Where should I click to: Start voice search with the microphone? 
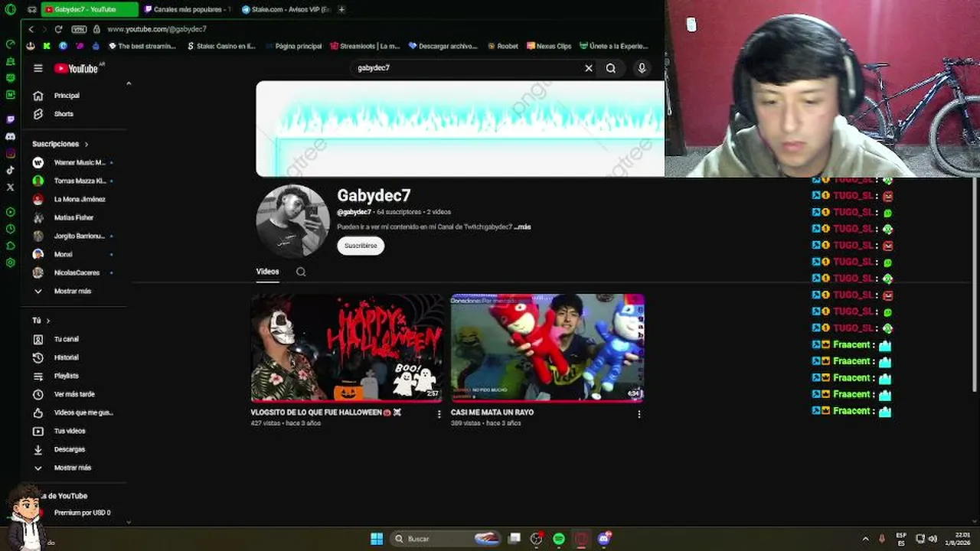click(x=642, y=68)
